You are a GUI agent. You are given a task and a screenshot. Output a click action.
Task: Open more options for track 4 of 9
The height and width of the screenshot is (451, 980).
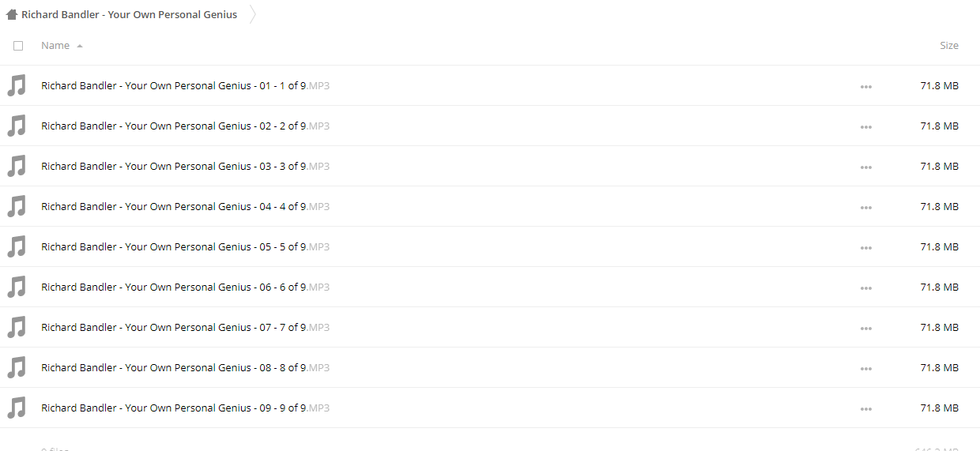(866, 207)
